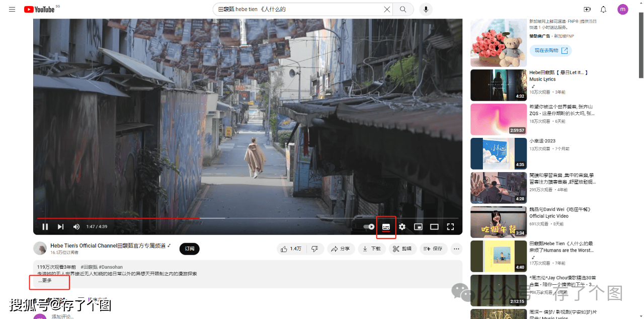
Task: Start voice search with the microphone icon
Action: click(426, 9)
